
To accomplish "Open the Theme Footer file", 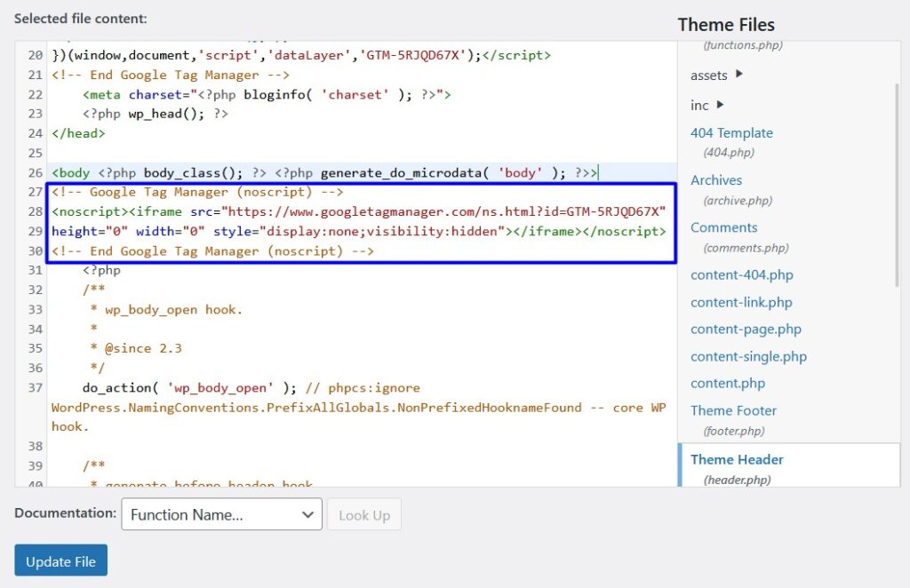I will 733,410.
